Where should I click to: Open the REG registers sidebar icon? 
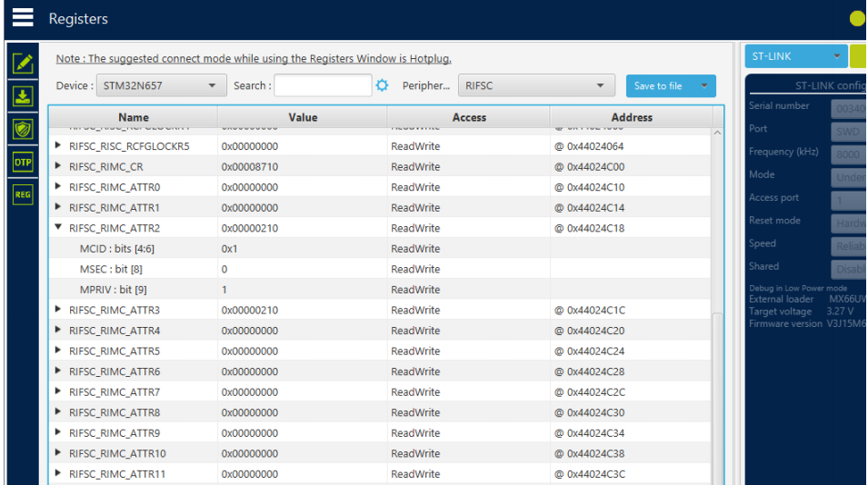pyautogui.click(x=23, y=194)
